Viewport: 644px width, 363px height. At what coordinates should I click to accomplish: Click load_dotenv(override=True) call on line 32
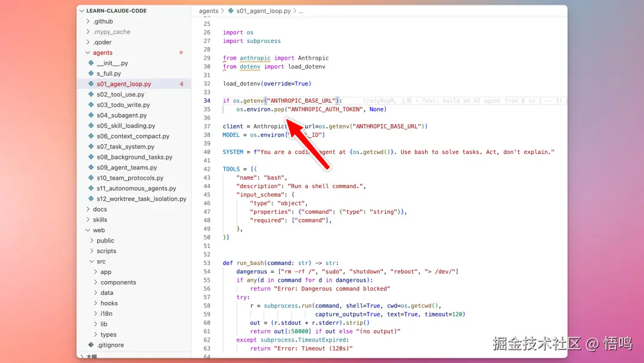click(267, 84)
